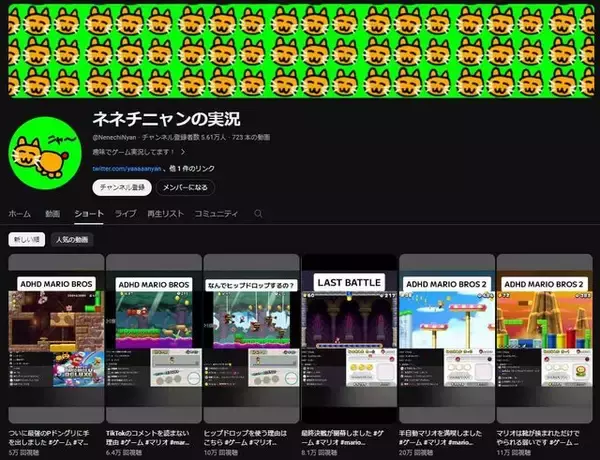Click the green cat channel banner

301,51
